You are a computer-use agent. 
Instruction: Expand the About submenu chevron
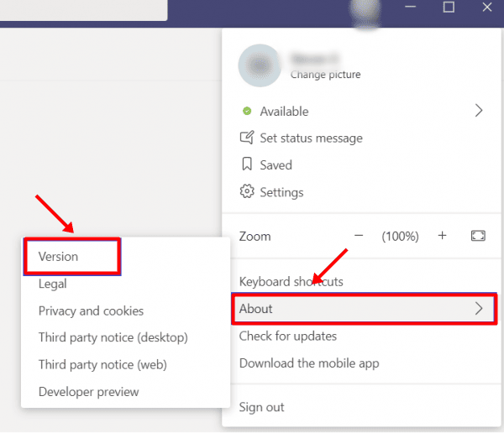(x=479, y=308)
